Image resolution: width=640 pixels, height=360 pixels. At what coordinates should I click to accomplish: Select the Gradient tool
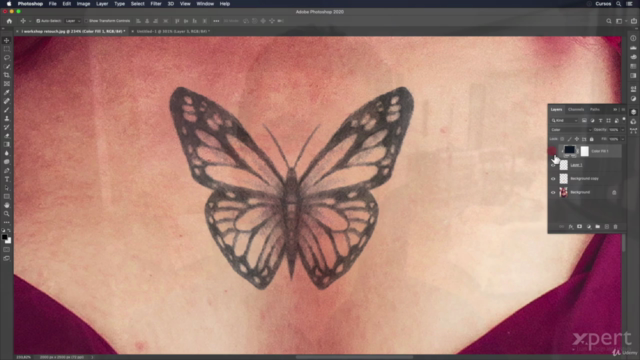(7, 144)
